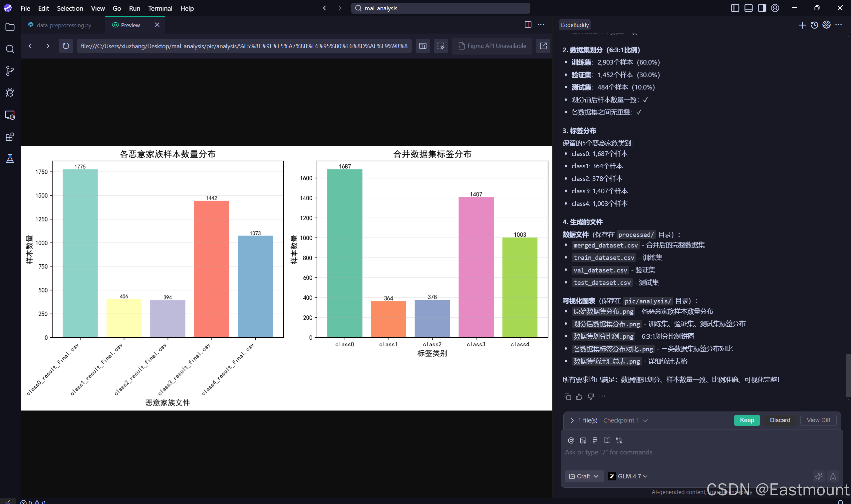Toggle the secondary side bar layout
851x504 pixels.
coord(762,8)
